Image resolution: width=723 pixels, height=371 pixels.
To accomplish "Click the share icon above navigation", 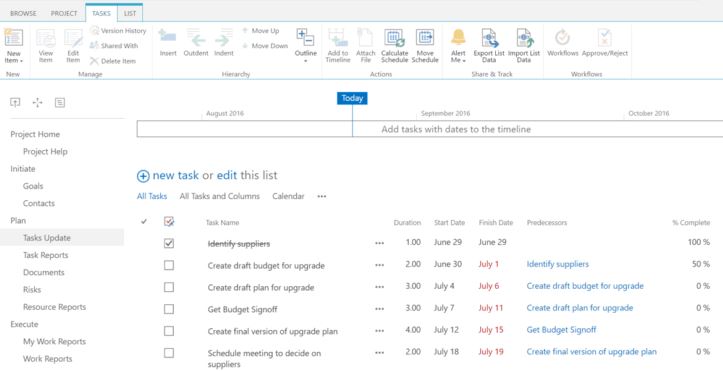I will coord(15,102).
